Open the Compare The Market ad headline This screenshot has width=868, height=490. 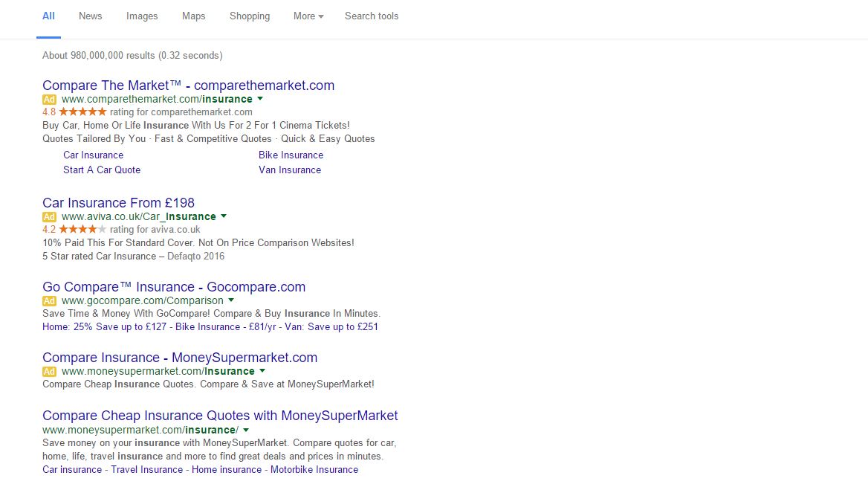(188, 86)
